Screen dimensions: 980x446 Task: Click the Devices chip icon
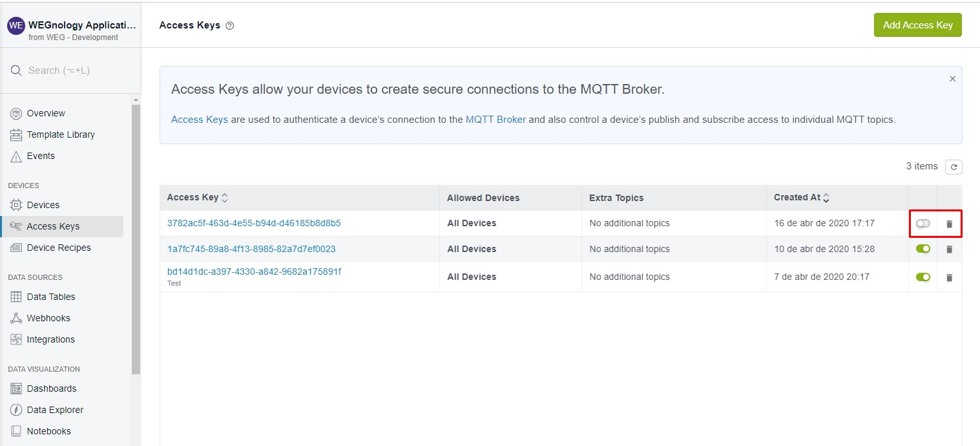(x=16, y=205)
